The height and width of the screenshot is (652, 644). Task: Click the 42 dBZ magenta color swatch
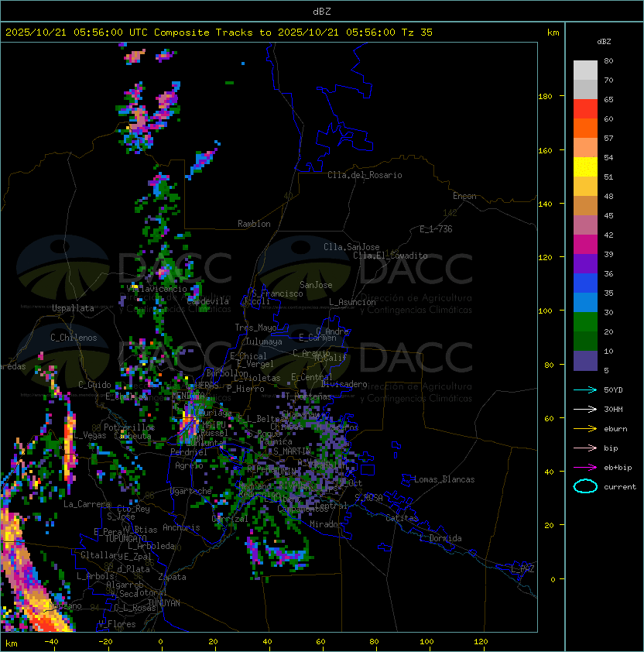585,245
